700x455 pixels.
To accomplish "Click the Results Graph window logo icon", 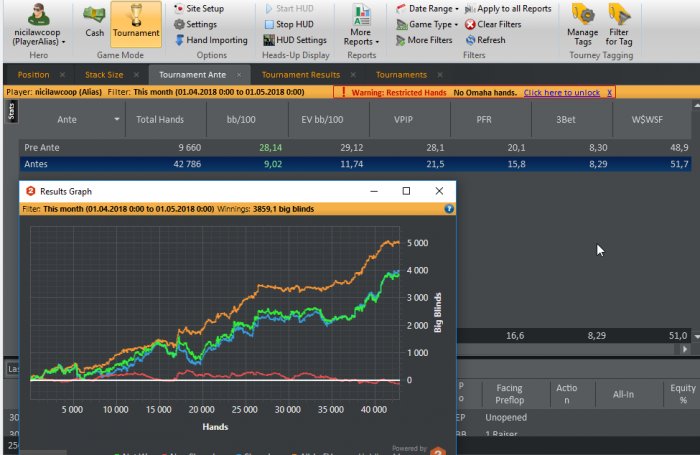I will pos(30,191).
